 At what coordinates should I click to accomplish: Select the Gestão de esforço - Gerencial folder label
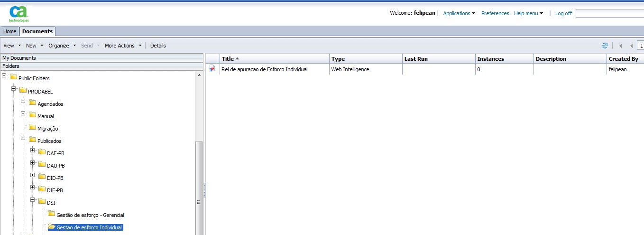click(90, 215)
